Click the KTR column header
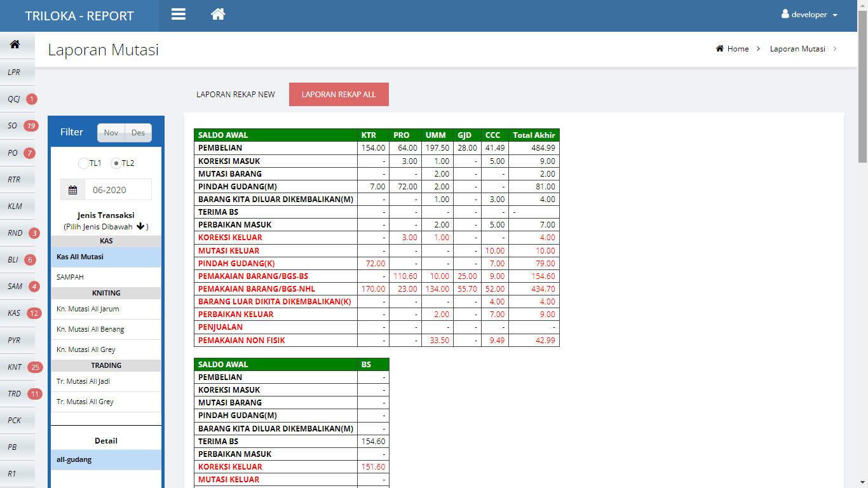868x488 pixels. [373, 135]
